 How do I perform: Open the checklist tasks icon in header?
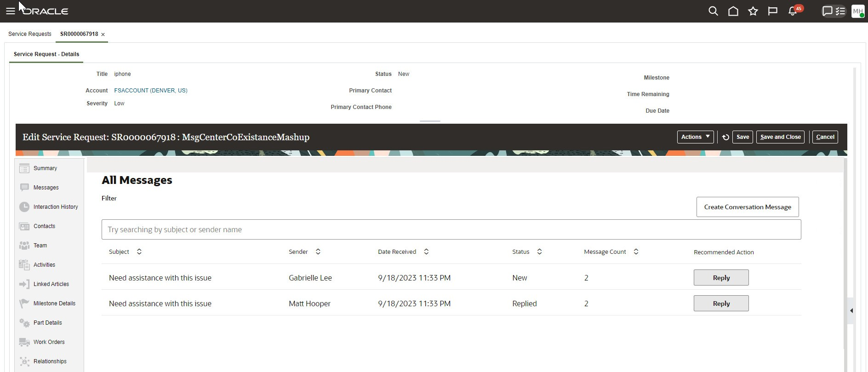point(840,11)
